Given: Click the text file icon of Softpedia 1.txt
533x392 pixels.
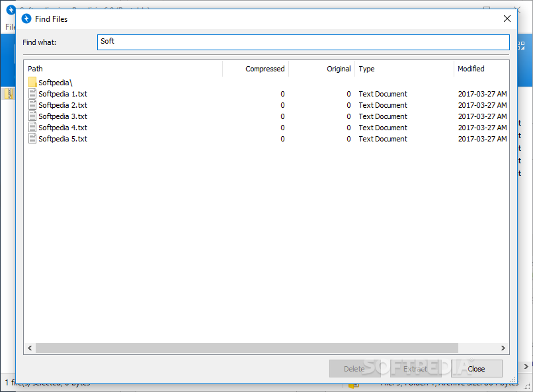Looking at the screenshot, I should (x=32, y=93).
